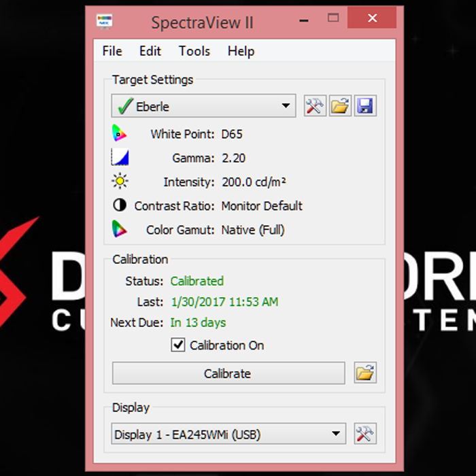Click the Contrast Ratio half-circle icon
The image size is (476, 476).
click(120, 205)
